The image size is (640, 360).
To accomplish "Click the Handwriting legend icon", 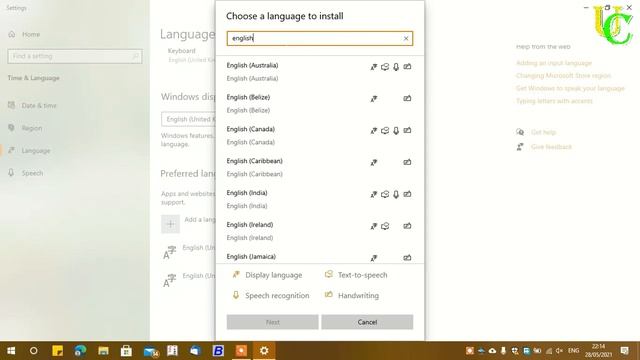I will point(329,294).
